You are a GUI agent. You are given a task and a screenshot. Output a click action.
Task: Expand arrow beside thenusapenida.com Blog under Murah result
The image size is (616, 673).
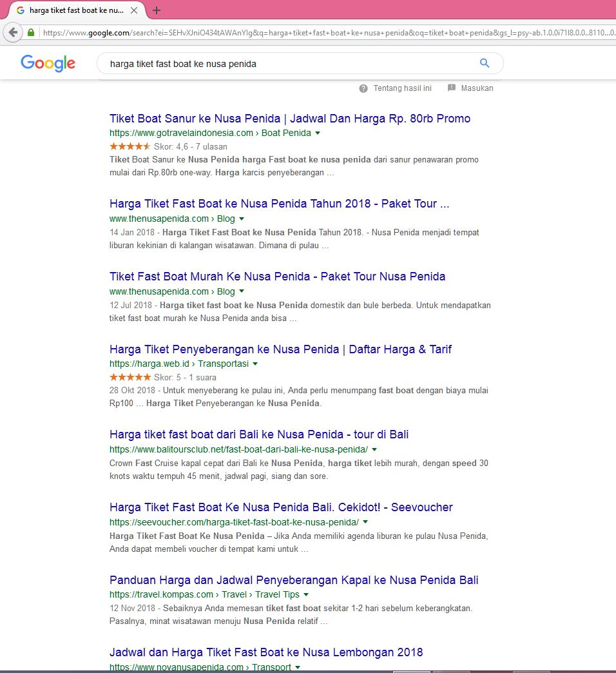pyautogui.click(x=242, y=291)
